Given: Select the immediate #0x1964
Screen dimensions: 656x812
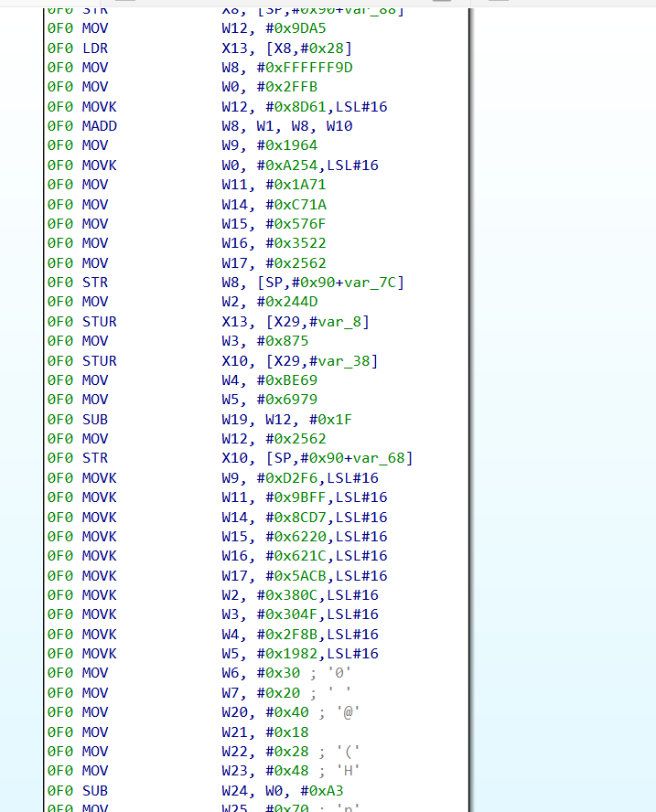Looking at the screenshot, I should [287, 145].
